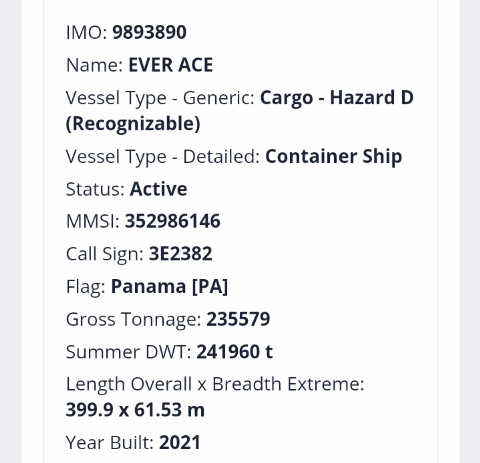This screenshot has width=480, height=463.
Task: Click the Cargo - Hazard D type value
Action: [x=337, y=98]
